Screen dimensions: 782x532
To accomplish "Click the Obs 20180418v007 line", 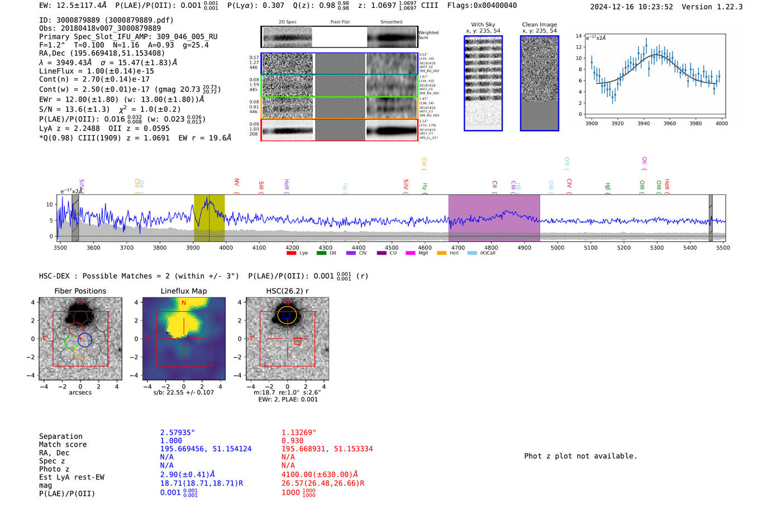I will click(x=100, y=28).
